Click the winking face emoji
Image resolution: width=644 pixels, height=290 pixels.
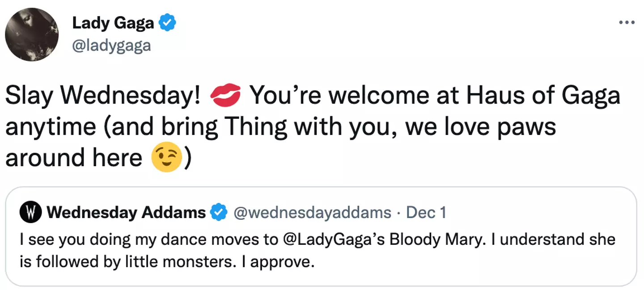(167, 158)
